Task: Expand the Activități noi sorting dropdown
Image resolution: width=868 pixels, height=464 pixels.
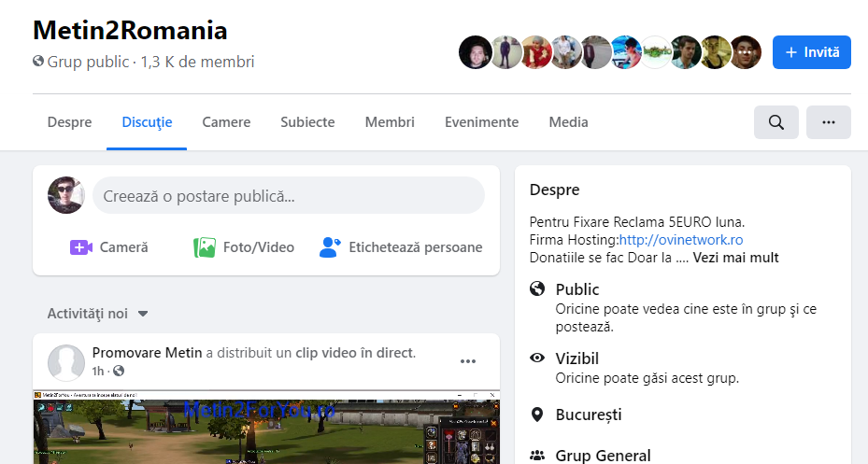Action: point(97,314)
